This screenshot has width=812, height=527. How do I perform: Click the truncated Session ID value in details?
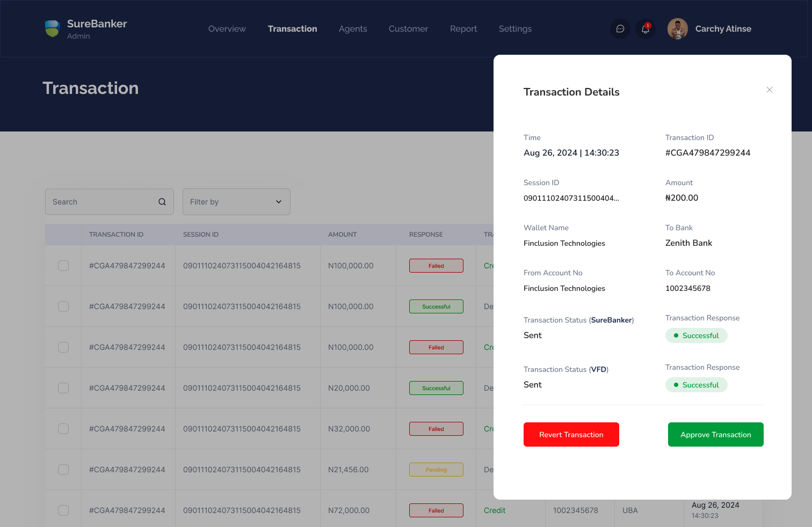pos(571,198)
